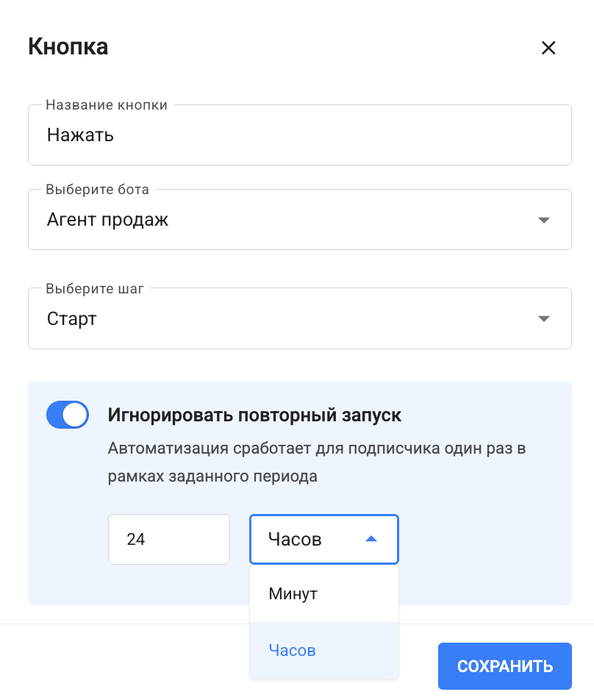Click the period number field showing 24
Viewport: 594px width, 700px height.
tap(169, 539)
